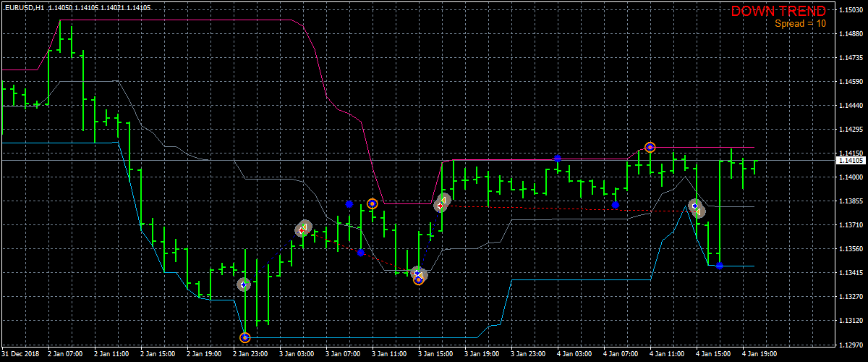The height and width of the screenshot is (362, 868).
Task: Click the blue dot on the cyan line near 4 Jan 15:00
Action: (719, 266)
